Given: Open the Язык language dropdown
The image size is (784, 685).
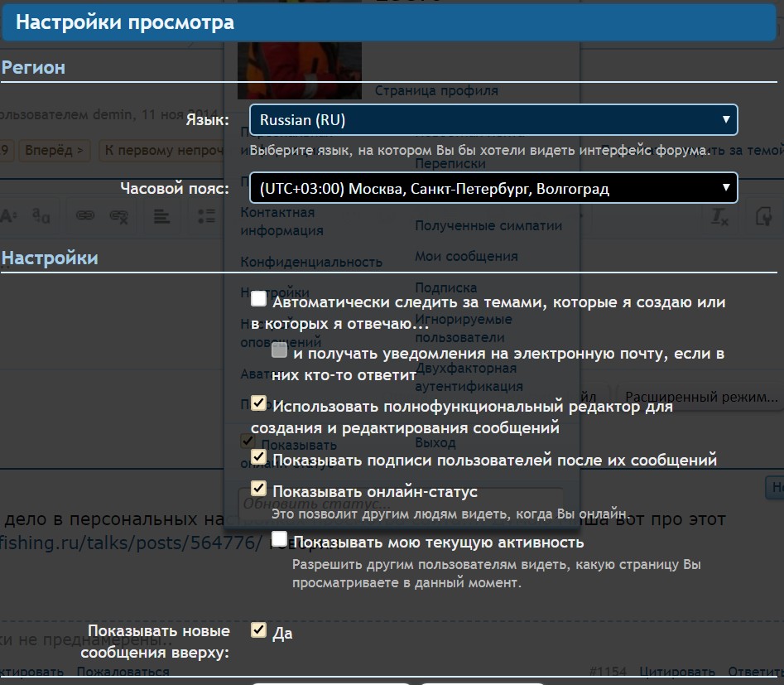Looking at the screenshot, I should click(x=493, y=120).
